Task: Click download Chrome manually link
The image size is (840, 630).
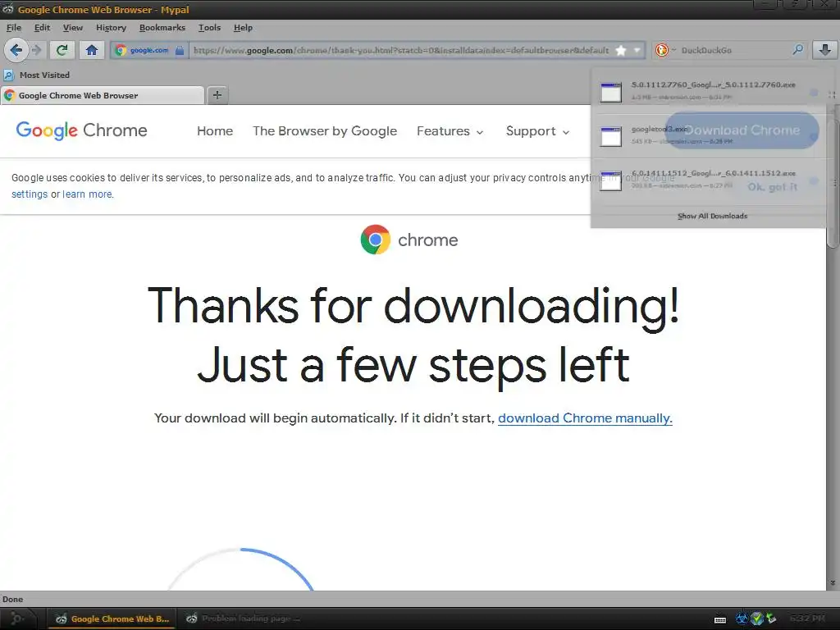Action: pos(585,418)
